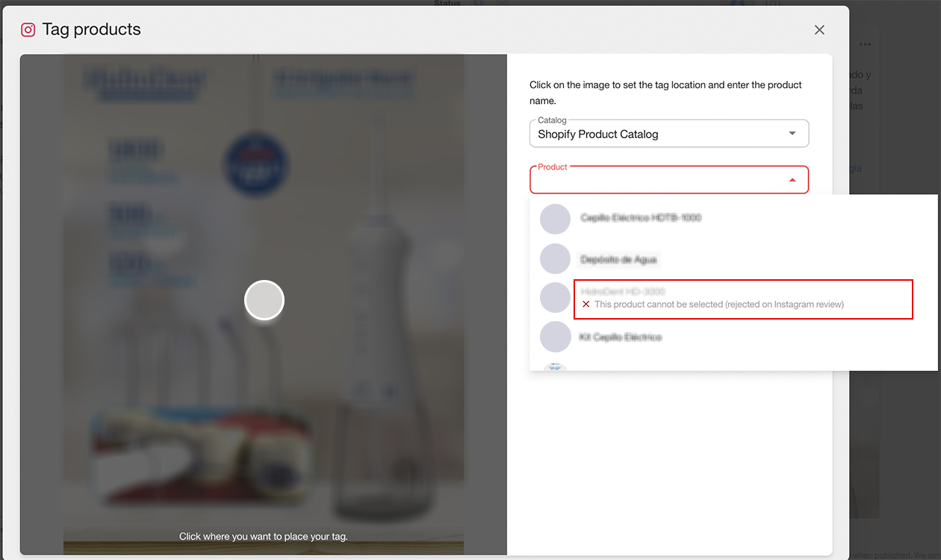Screen dimensions: 941x560
Task: Click the Instagram logo in dialog header
Action: (x=28, y=30)
